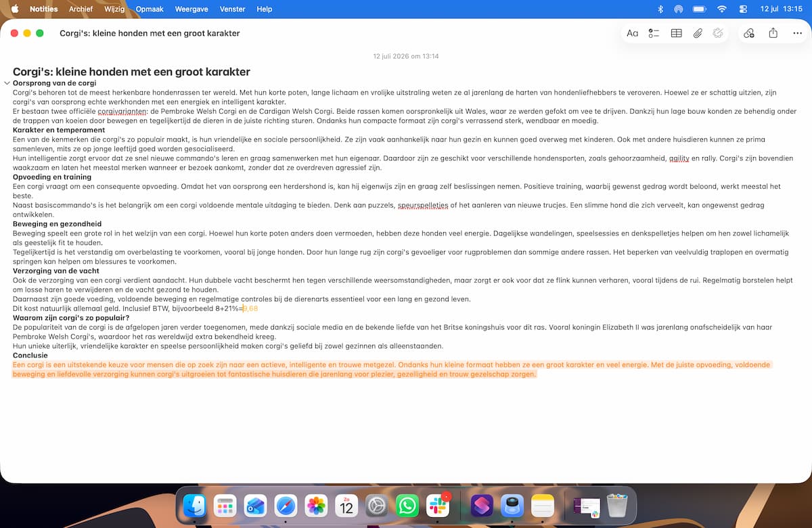Click the underlined word agility

[679, 158]
